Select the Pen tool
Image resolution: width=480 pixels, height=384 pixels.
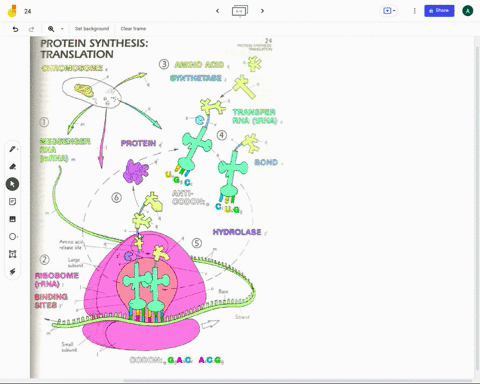[13, 149]
